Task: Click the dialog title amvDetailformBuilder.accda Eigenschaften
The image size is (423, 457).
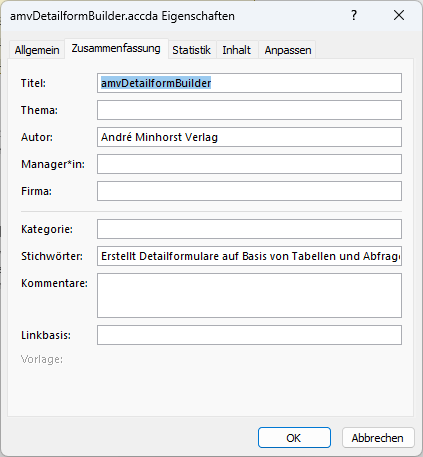Action: [x=122, y=16]
